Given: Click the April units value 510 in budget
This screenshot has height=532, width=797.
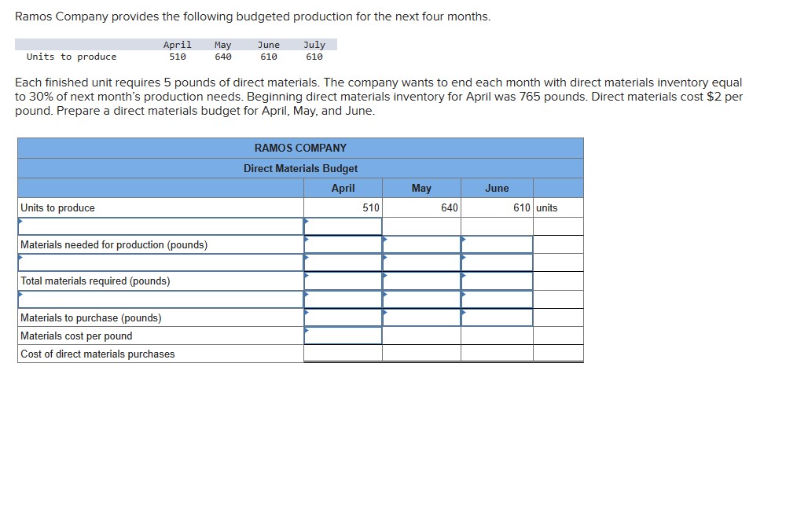Looking at the screenshot, I should tap(370, 207).
